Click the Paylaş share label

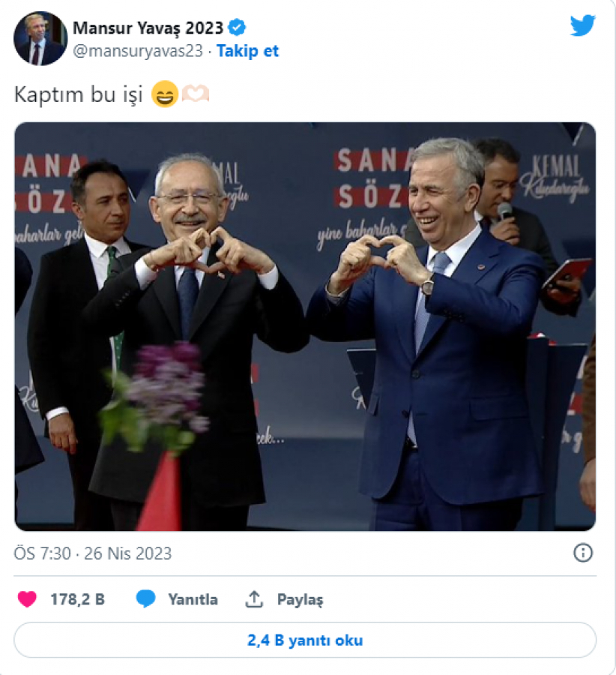click(x=300, y=599)
